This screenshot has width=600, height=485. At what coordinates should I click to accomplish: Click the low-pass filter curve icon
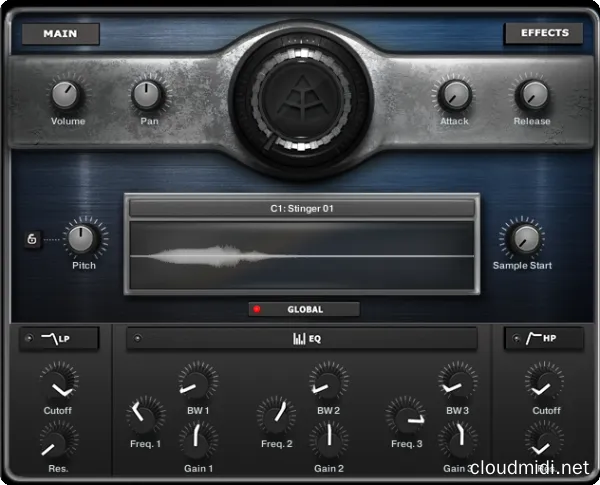click(50, 338)
